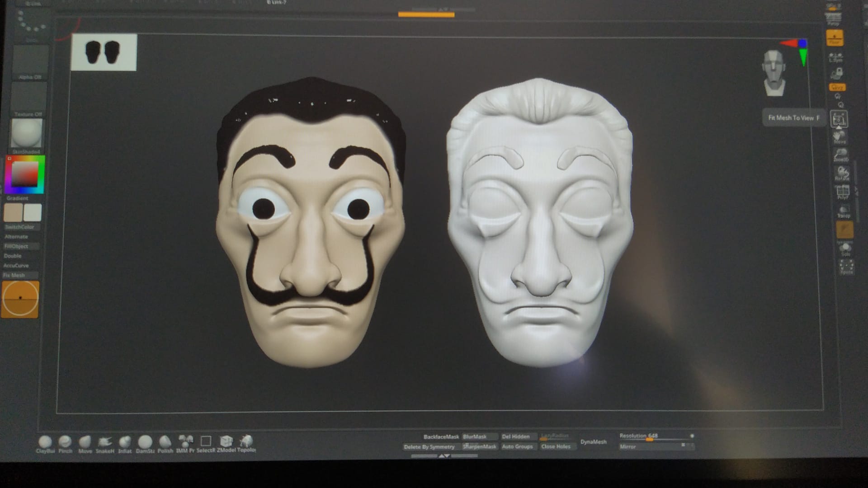Select the Topology brush
The image size is (868, 488).
(246, 443)
